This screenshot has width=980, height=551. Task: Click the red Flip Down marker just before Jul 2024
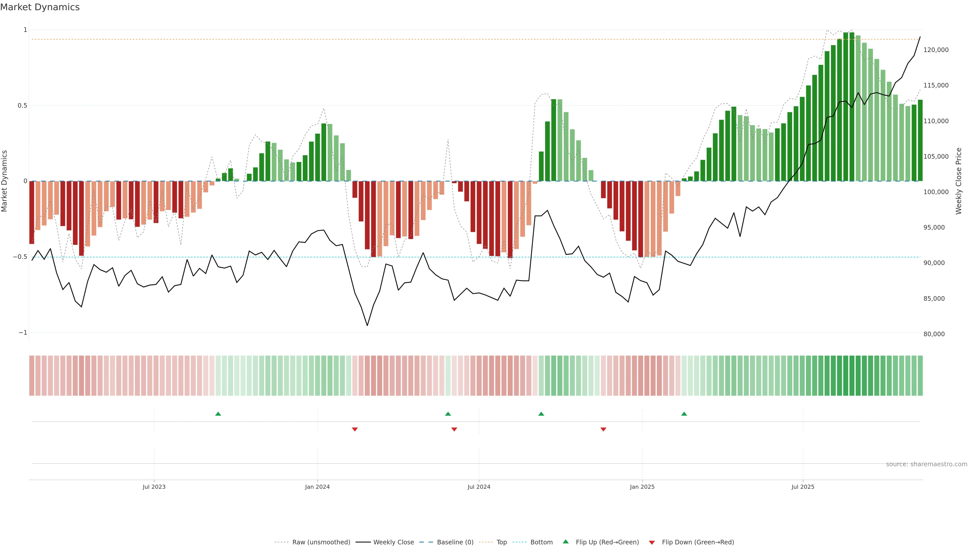click(x=454, y=429)
